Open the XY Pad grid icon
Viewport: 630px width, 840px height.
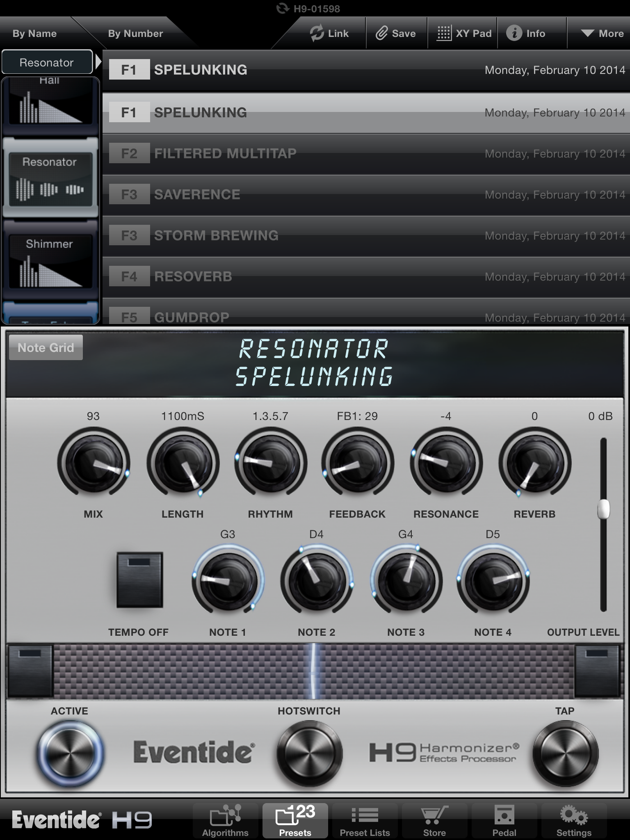point(444,33)
